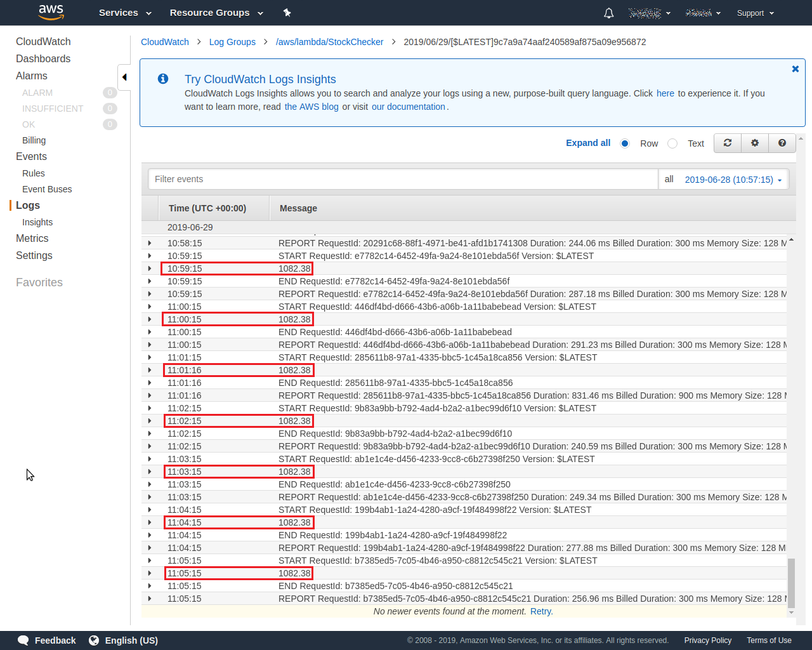Expand the 10:59:15 event showing 1082.38
This screenshot has height=650, width=812.
(150, 269)
